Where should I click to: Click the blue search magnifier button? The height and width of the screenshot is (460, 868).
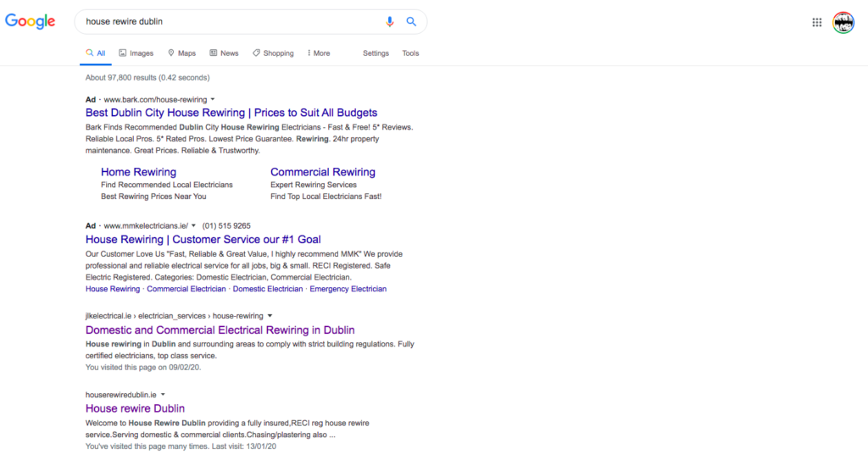point(411,21)
